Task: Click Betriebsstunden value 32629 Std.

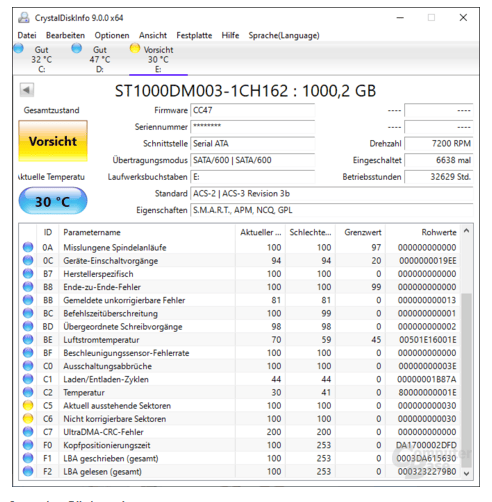Action: [x=439, y=177]
